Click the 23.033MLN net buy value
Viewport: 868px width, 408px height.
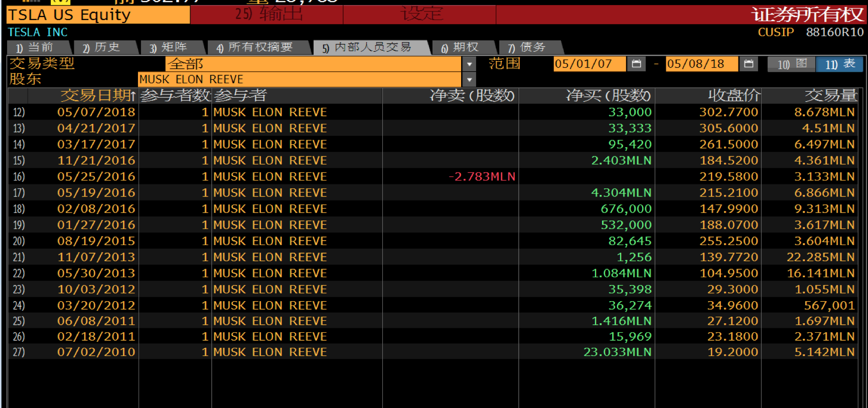[x=617, y=352]
